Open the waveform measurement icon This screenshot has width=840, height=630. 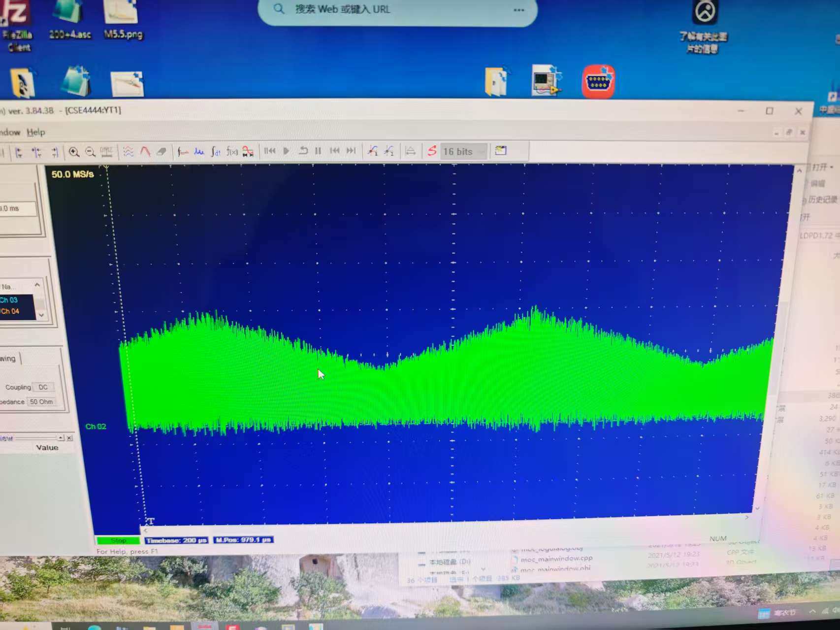(183, 152)
